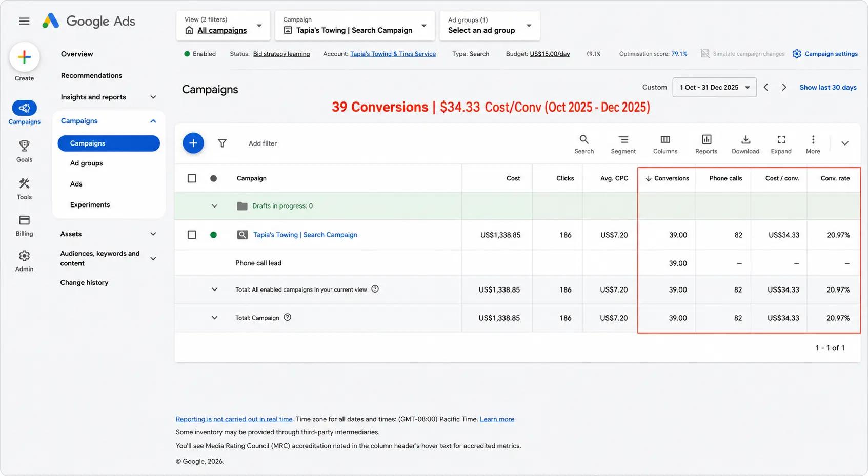Expand Audiences, keywords and content section
This screenshot has width=868, height=476.
pos(153,258)
